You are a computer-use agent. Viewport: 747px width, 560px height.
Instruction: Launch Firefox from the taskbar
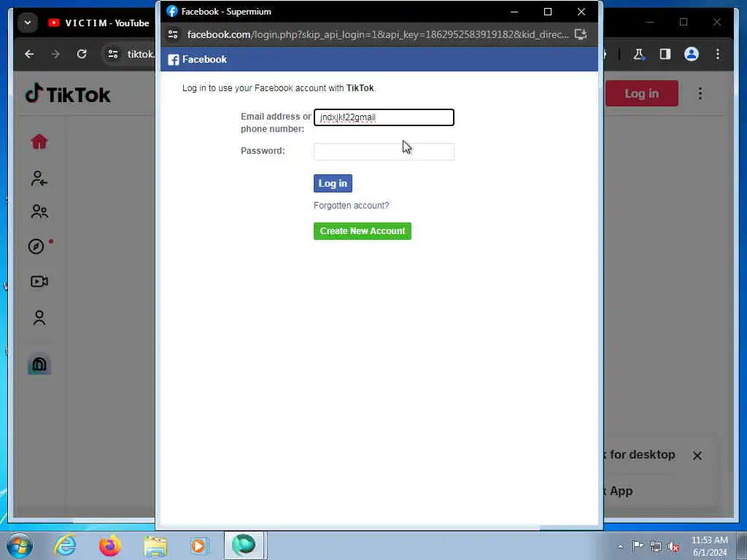pos(110,545)
